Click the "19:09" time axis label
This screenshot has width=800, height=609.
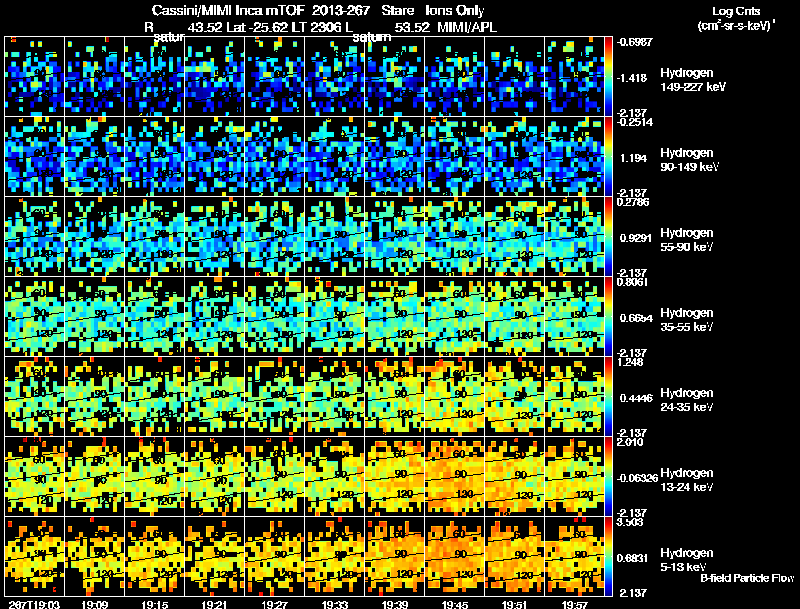coord(94,604)
